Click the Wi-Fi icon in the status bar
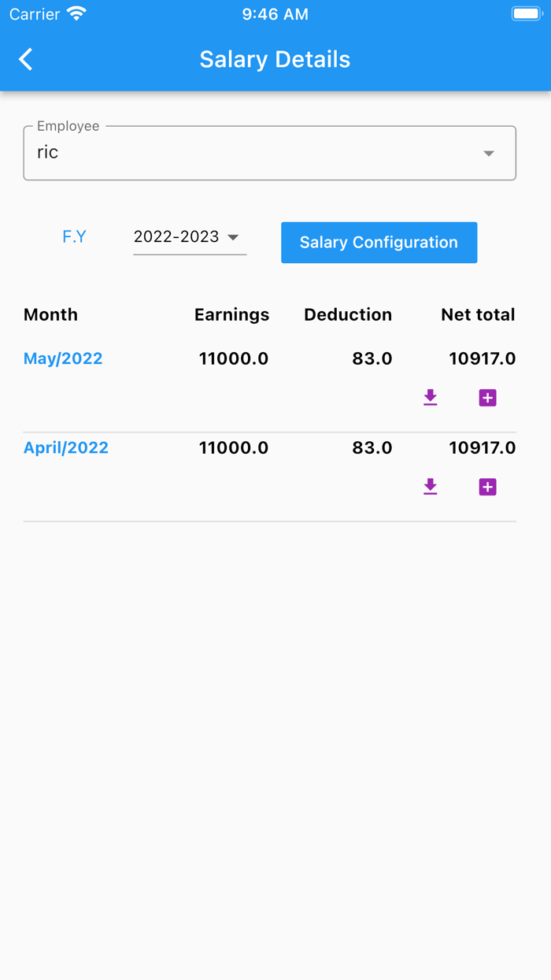 tap(75, 12)
